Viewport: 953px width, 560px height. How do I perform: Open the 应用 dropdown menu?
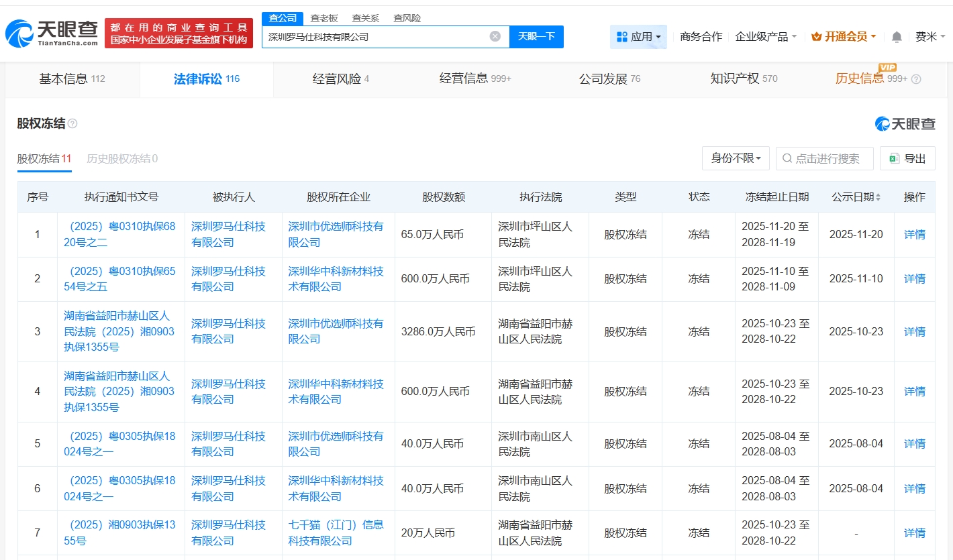pyautogui.click(x=638, y=37)
